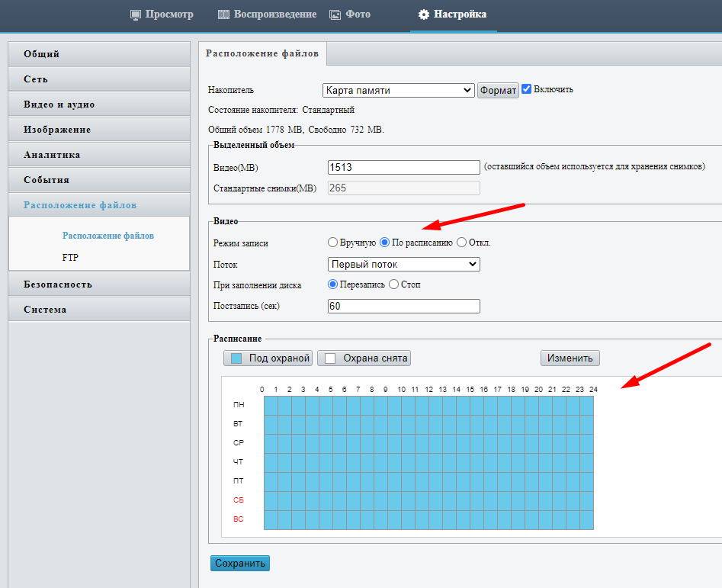This screenshot has height=588, width=722.
Task: Click the Под охраной button
Action: 268,358
